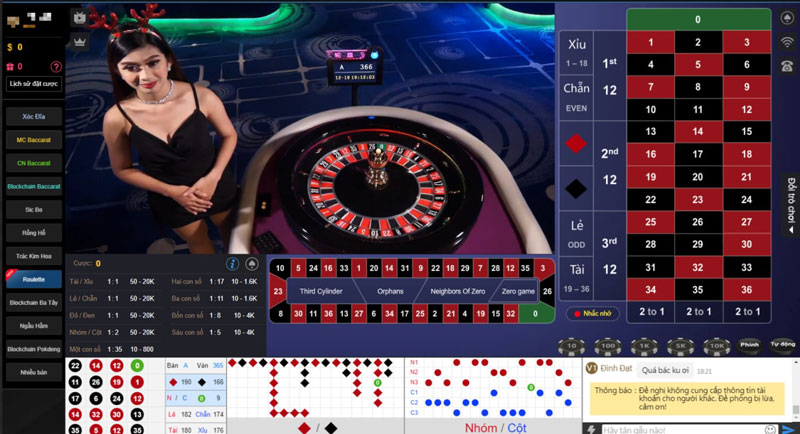This screenshot has width=800, height=434.
Task: Open the red question mark help icon
Action: pyautogui.click(x=56, y=66)
